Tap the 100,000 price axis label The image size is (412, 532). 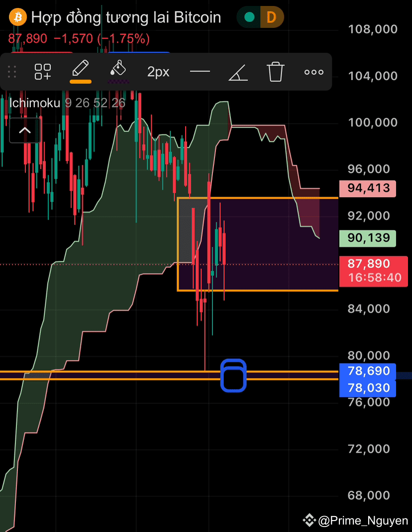click(x=373, y=122)
